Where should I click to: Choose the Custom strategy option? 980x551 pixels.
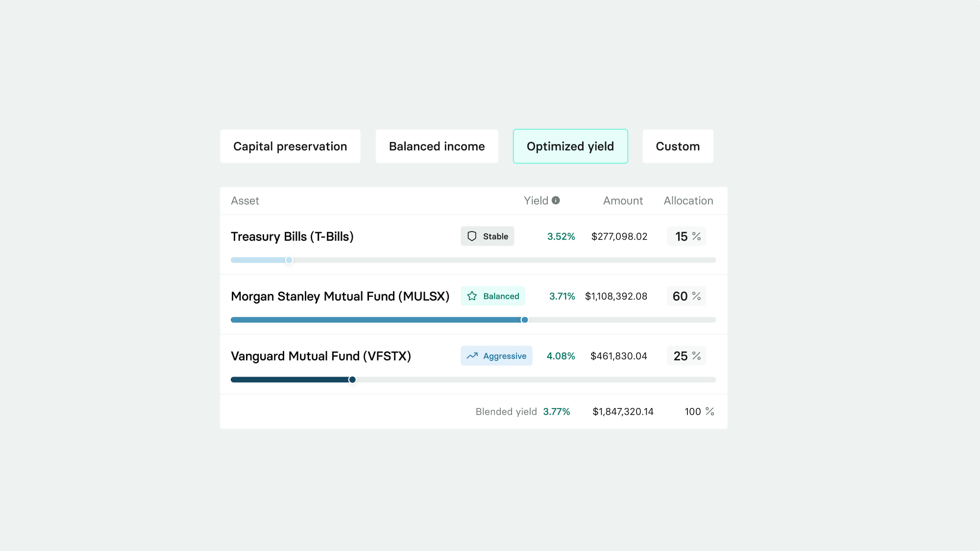coord(678,146)
